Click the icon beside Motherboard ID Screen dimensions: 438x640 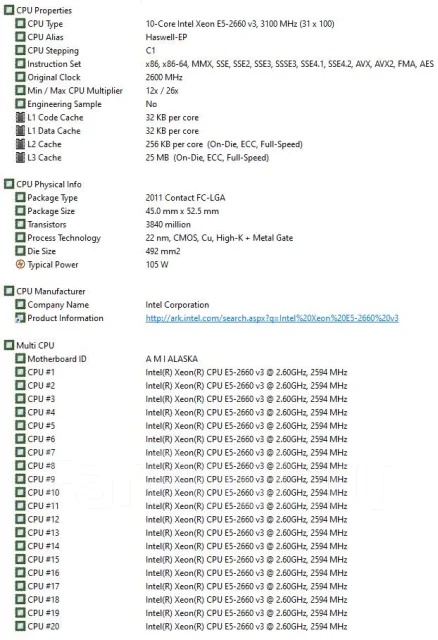pyautogui.click(x=20, y=359)
